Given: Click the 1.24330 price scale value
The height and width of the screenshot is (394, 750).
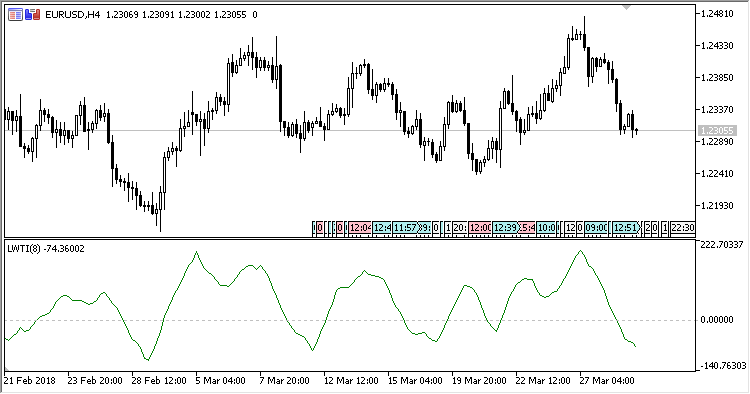Looking at the screenshot, I should 717,46.
